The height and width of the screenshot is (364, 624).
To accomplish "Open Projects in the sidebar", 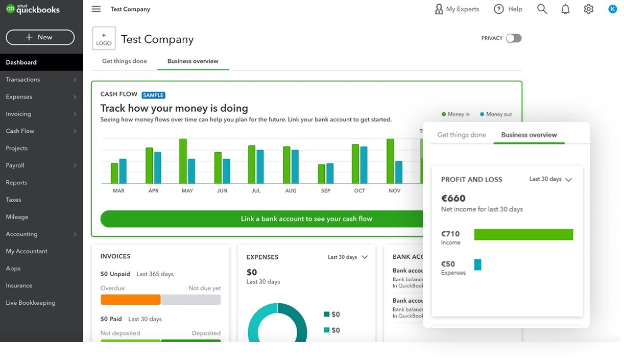I will tap(17, 148).
